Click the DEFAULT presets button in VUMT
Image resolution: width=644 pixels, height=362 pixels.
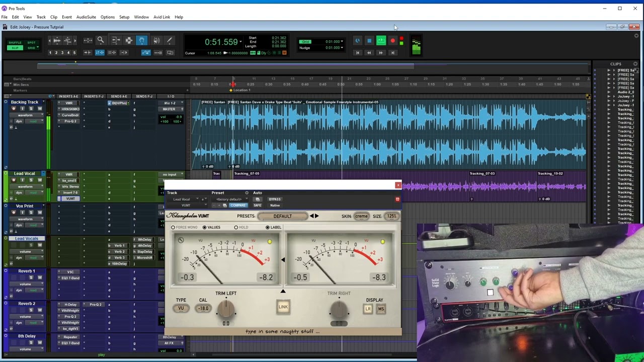tap(282, 216)
